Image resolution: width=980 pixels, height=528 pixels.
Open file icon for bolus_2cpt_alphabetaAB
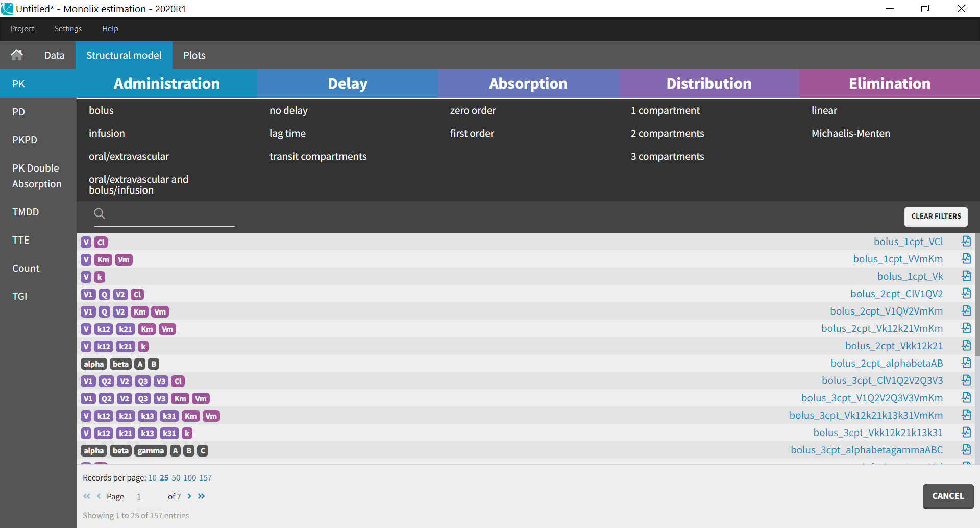point(966,363)
